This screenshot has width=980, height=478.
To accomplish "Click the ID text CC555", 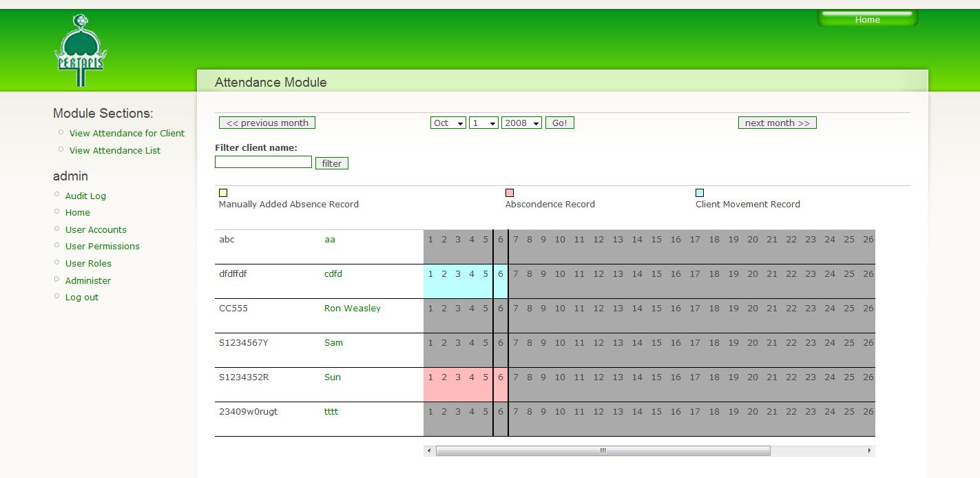I will click(233, 308).
